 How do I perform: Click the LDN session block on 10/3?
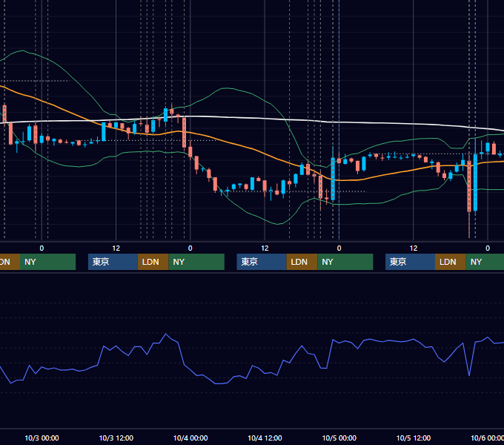coord(153,262)
